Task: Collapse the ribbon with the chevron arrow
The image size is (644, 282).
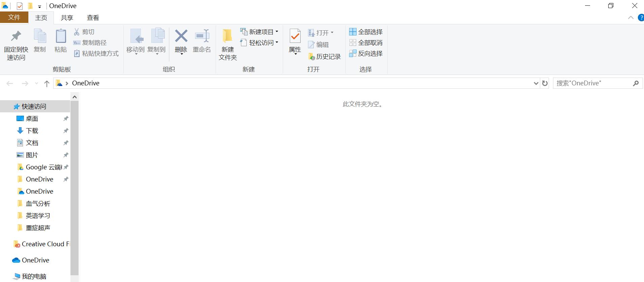Action: point(631,18)
